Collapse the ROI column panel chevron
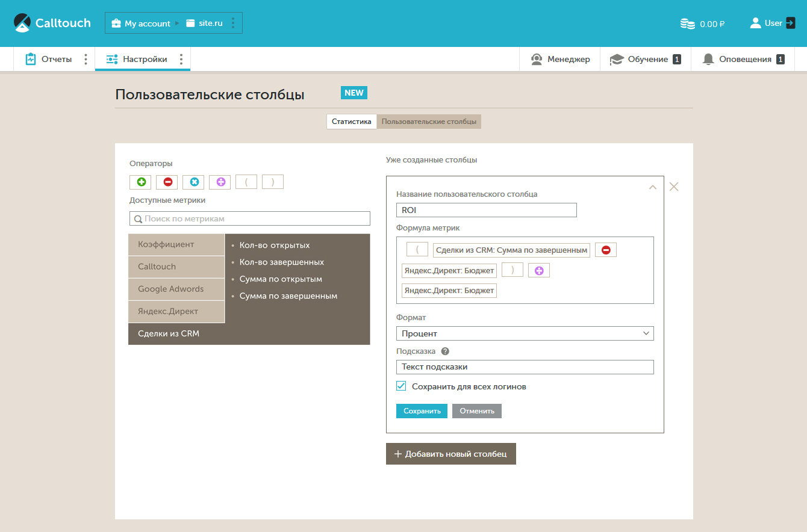Screen dimensions: 807x532 pyautogui.click(x=652, y=187)
